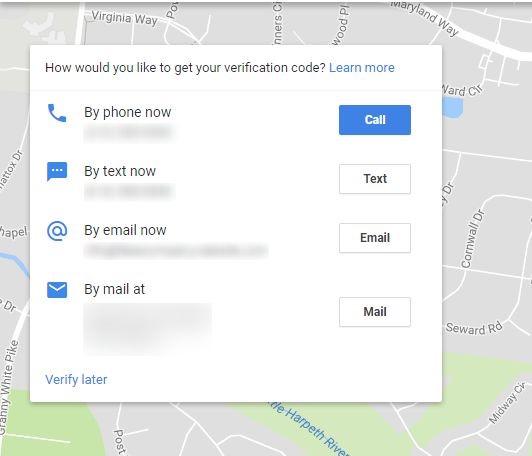Click the Verify later link
The image size is (532, 456).
pyautogui.click(x=76, y=379)
